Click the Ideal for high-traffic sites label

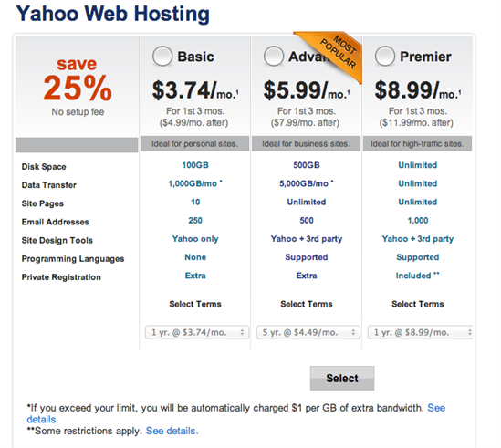(417, 144)
